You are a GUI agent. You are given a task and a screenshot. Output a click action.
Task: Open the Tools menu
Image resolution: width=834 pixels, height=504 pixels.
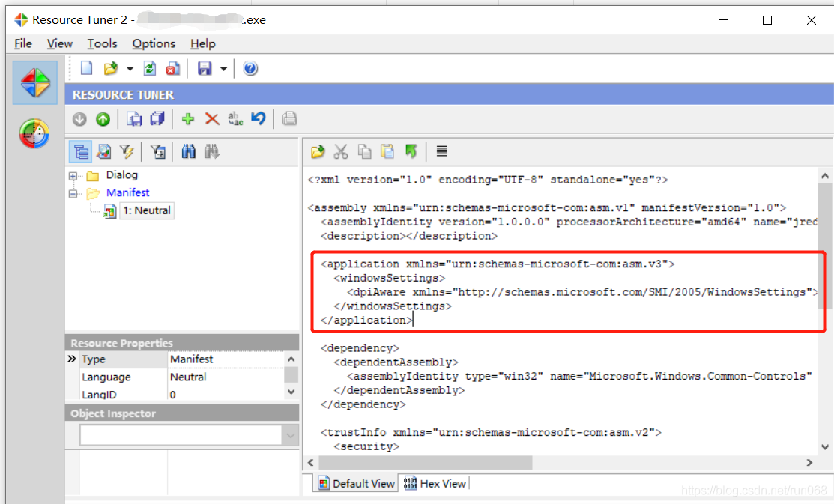click(102, 43)
